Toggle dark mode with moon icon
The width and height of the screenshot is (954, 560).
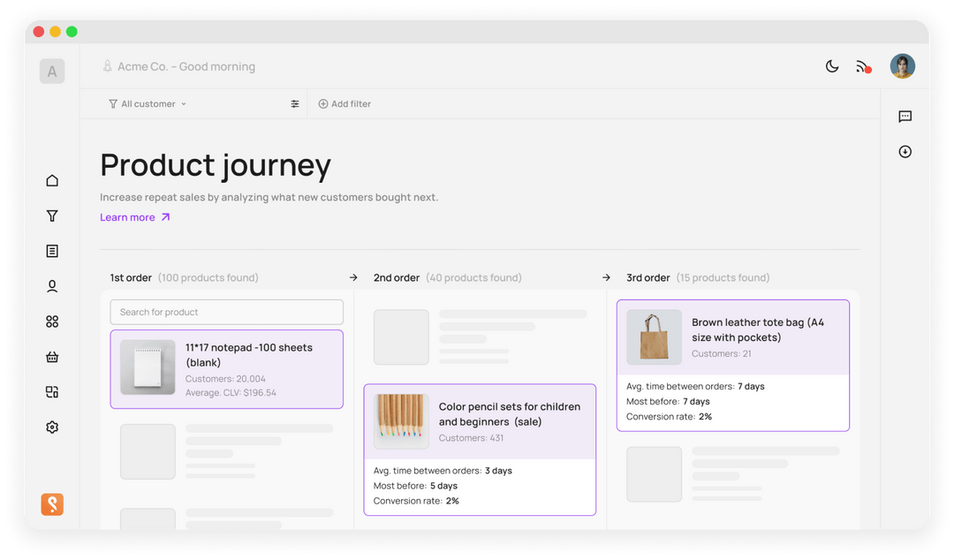tap(831, 66)
